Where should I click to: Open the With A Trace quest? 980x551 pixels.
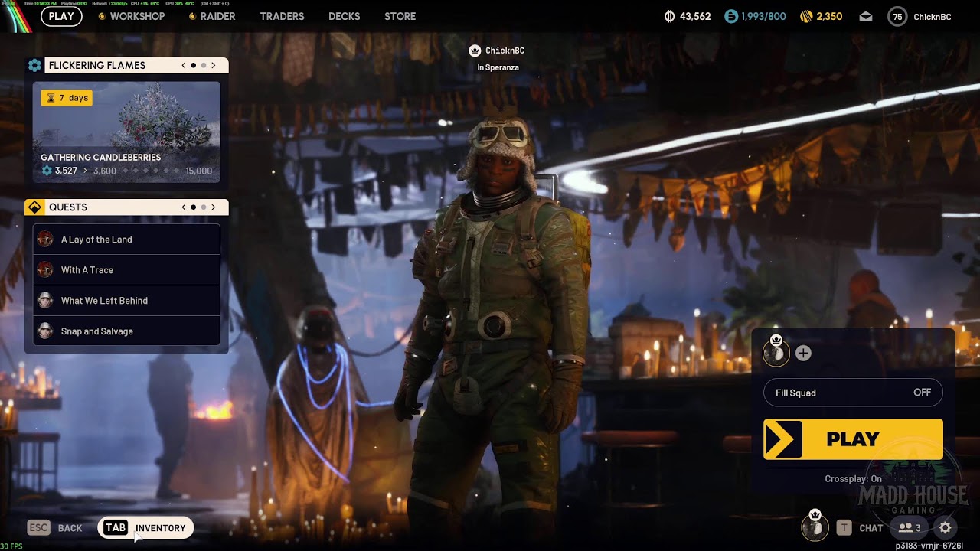(x=126, y=270)
